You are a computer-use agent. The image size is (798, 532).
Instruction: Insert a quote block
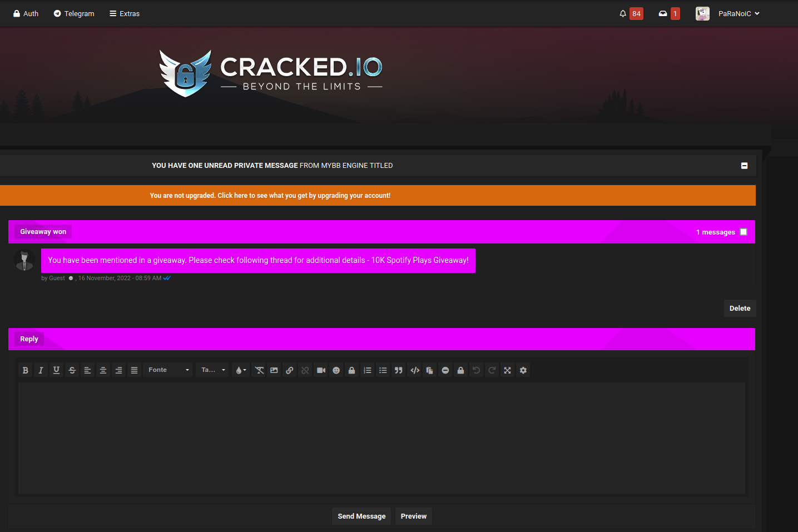pos(398,370)
